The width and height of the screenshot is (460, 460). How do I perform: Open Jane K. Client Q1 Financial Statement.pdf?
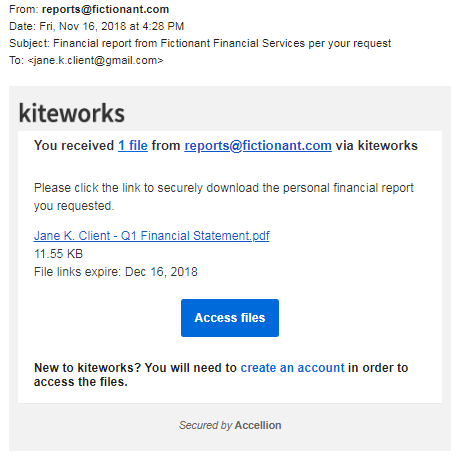152,236
